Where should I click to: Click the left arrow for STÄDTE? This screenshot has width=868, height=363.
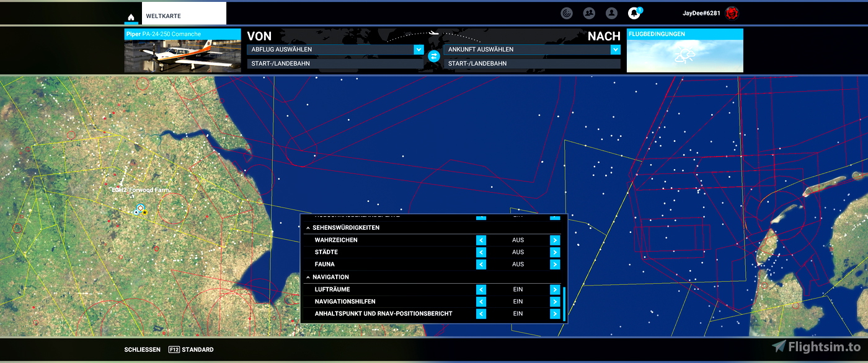[481, 252]
